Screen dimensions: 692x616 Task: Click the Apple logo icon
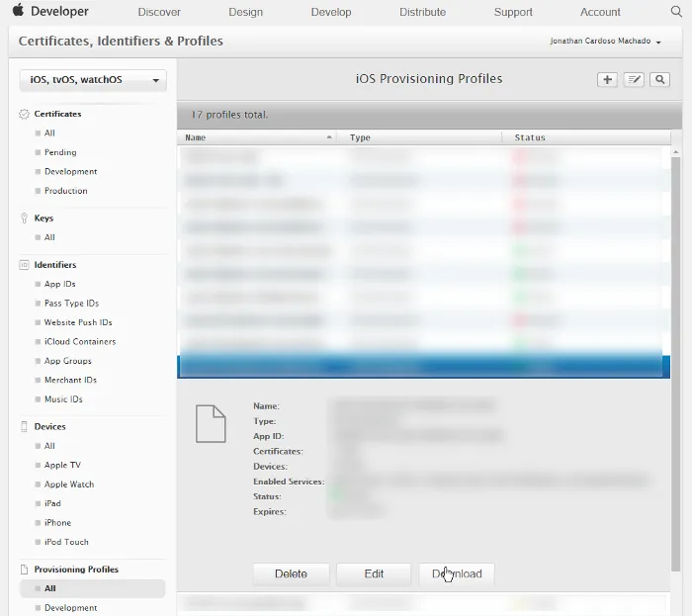tap(18, 10)
